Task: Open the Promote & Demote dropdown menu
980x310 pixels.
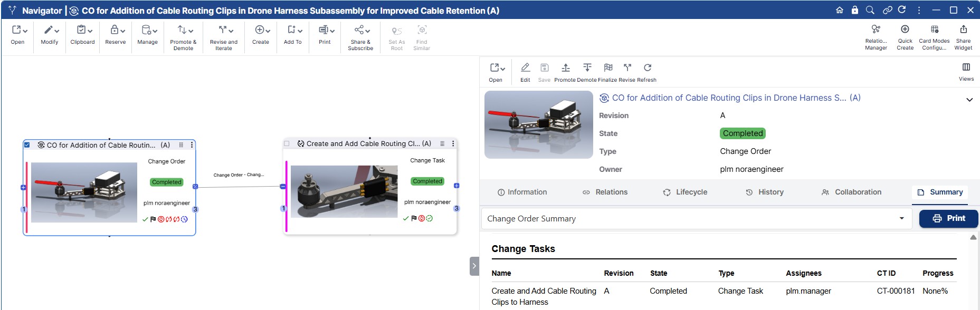Action: pos(183,31)
